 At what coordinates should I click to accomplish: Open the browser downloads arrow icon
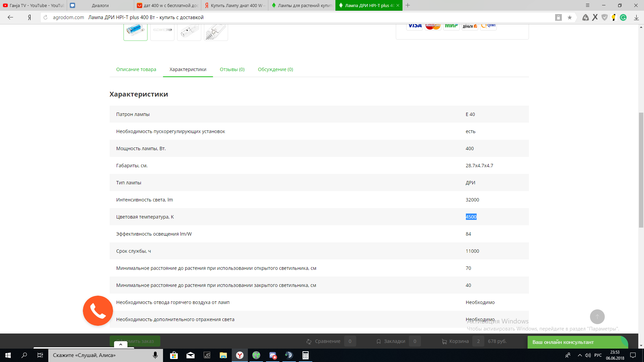pyautogui.click(x=636, y=17)
